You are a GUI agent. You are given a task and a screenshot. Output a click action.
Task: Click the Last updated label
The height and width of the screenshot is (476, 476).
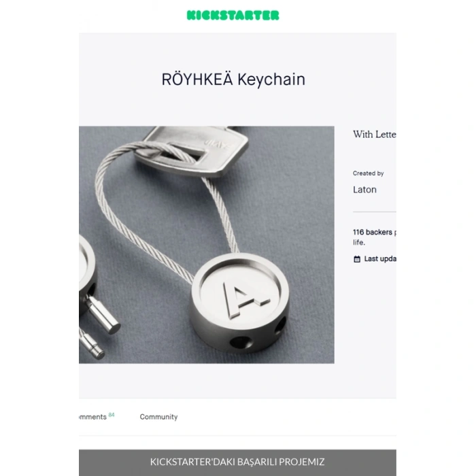(x=380, y=259)
